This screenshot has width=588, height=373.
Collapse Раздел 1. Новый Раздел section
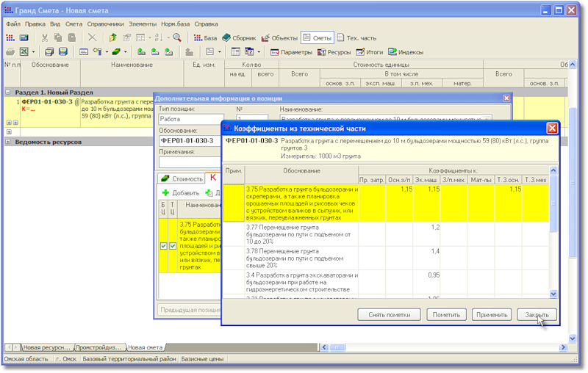point(8,92)
